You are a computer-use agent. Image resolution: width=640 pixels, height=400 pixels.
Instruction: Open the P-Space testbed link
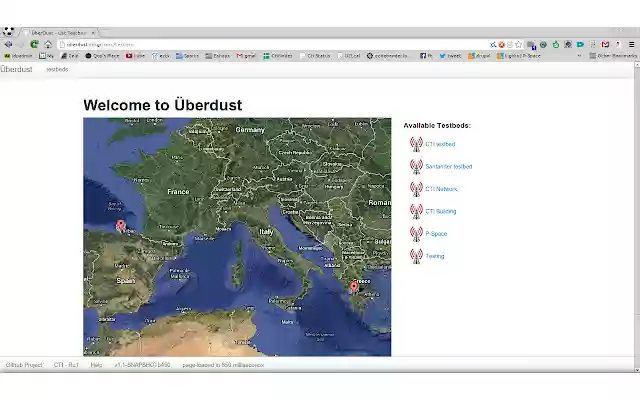(x=436, y=233)
